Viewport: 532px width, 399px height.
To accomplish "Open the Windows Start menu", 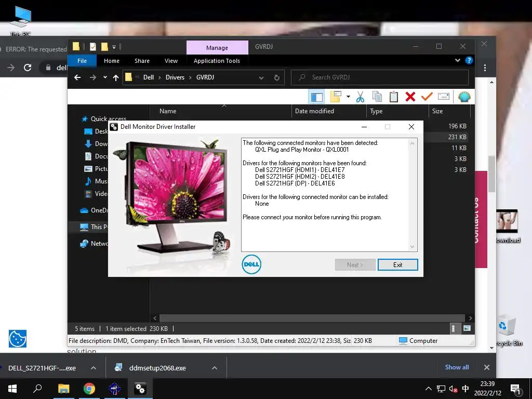I will tap(12, 389).
